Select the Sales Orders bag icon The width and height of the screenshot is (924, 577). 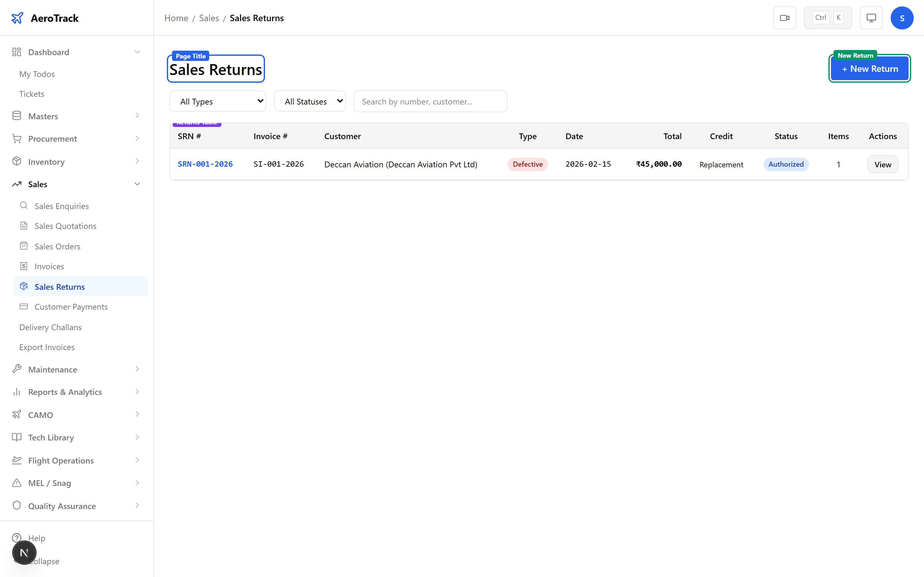[x=24, y=246]
